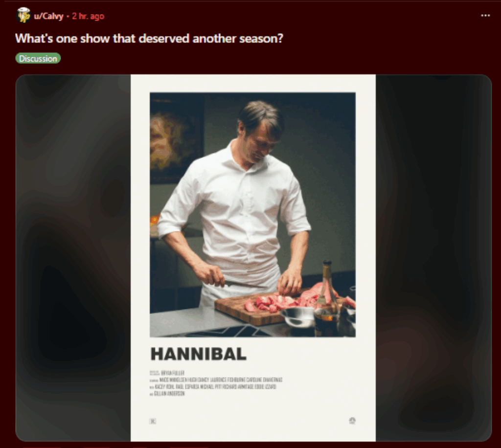Screen dimensions: 501x448
Task: Open the post titled 'What's one show that deserved another season?'
Action: (x=149, y=38)
